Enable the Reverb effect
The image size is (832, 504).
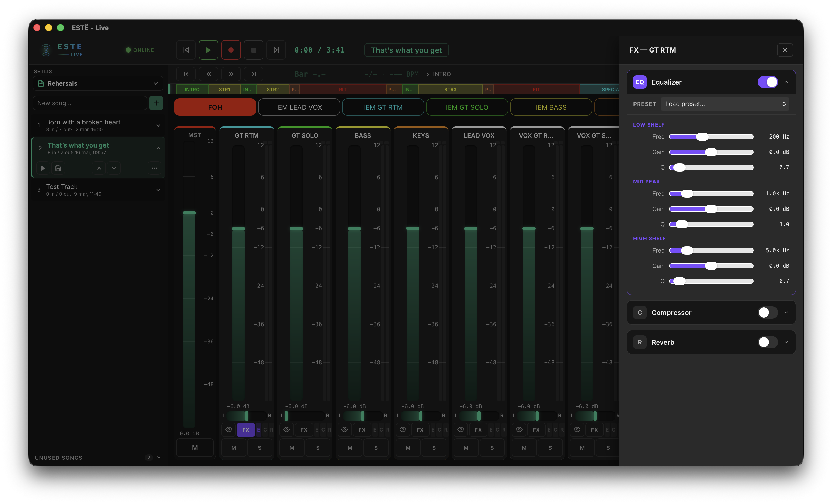pos(767,342)
